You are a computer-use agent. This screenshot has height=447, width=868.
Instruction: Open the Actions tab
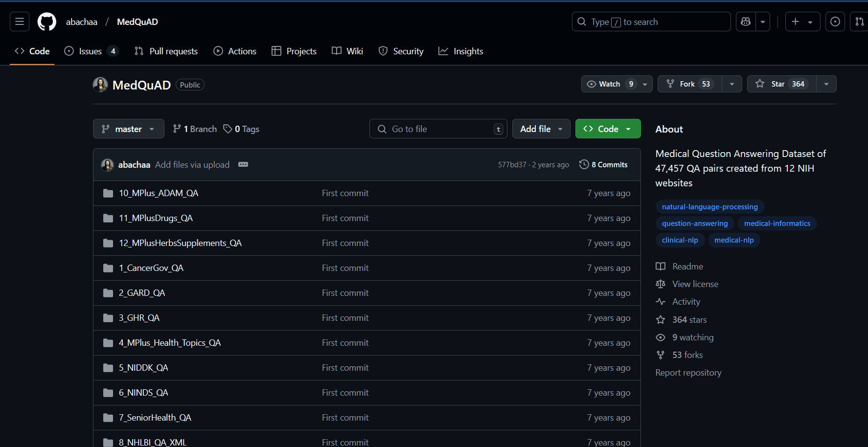coord(235,51)
